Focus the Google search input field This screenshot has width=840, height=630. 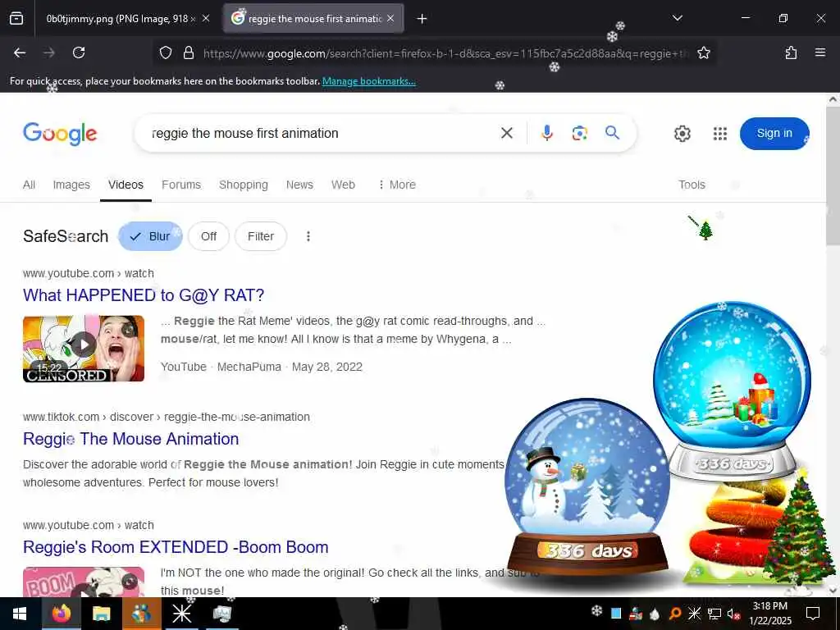pos(322,133)
